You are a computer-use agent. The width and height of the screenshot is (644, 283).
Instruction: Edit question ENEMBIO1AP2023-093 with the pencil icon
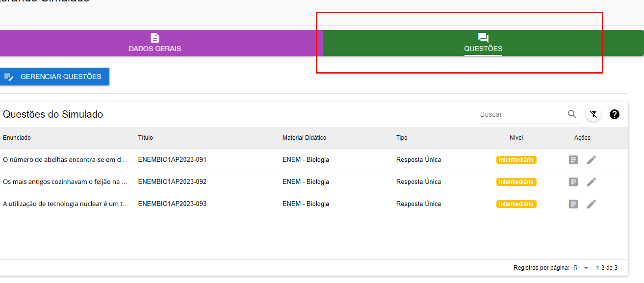pyautogui.click(x=592, y=204)
